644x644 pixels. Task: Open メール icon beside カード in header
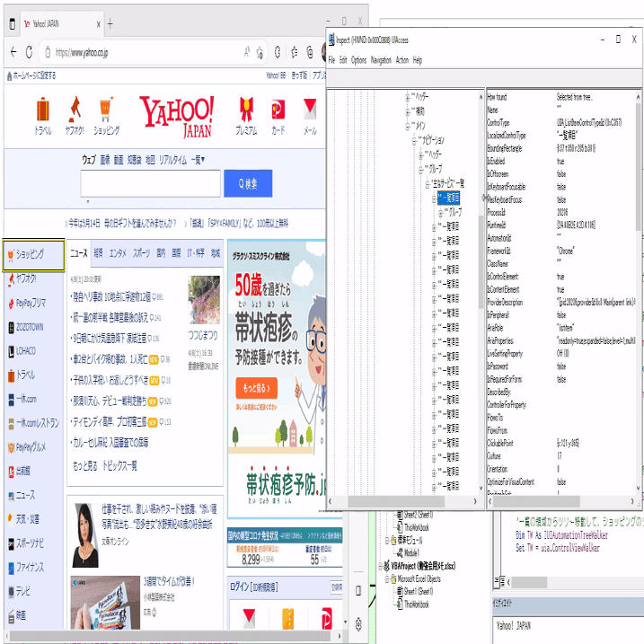310,115
